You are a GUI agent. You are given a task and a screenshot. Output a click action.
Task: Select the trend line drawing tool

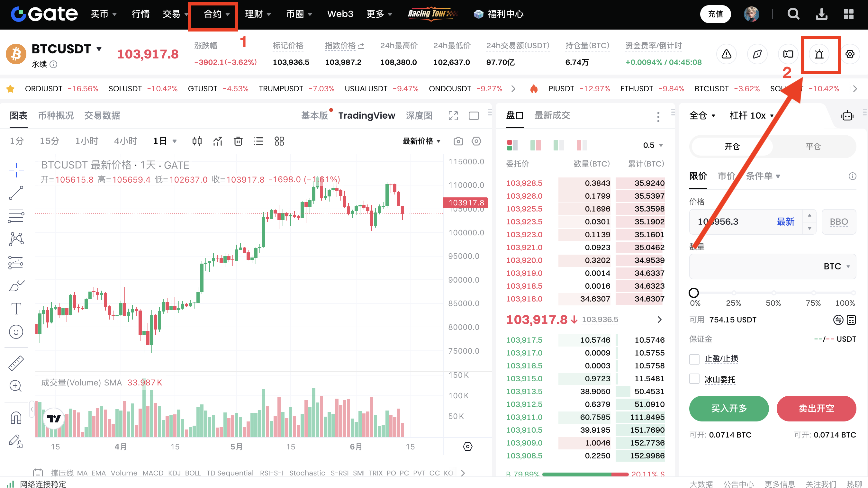click(16, 193)
